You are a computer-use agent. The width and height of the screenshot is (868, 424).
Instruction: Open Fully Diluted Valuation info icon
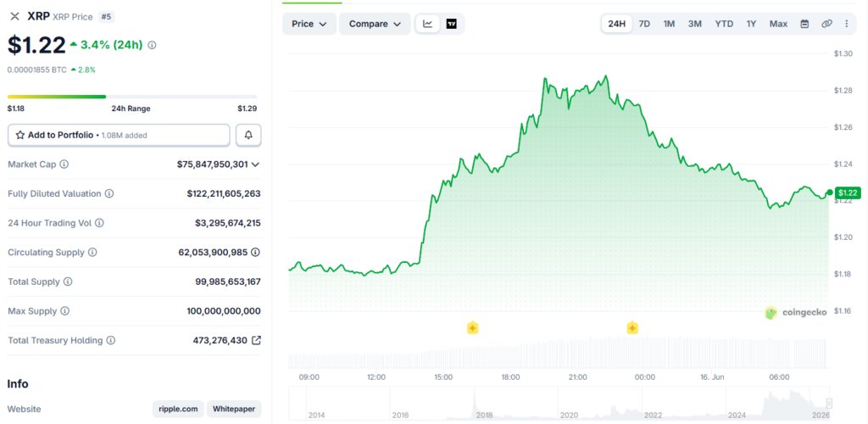[109, 193]
